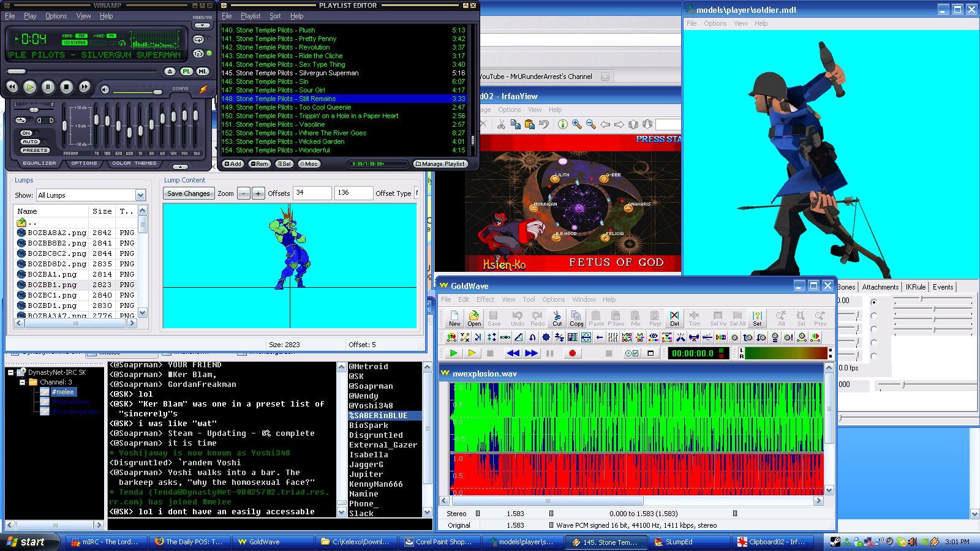Click the Set icon in GoldWave toolbar
Image resolution: width=980 pixels, height=551 pixels.
click(x=757, y=318)
